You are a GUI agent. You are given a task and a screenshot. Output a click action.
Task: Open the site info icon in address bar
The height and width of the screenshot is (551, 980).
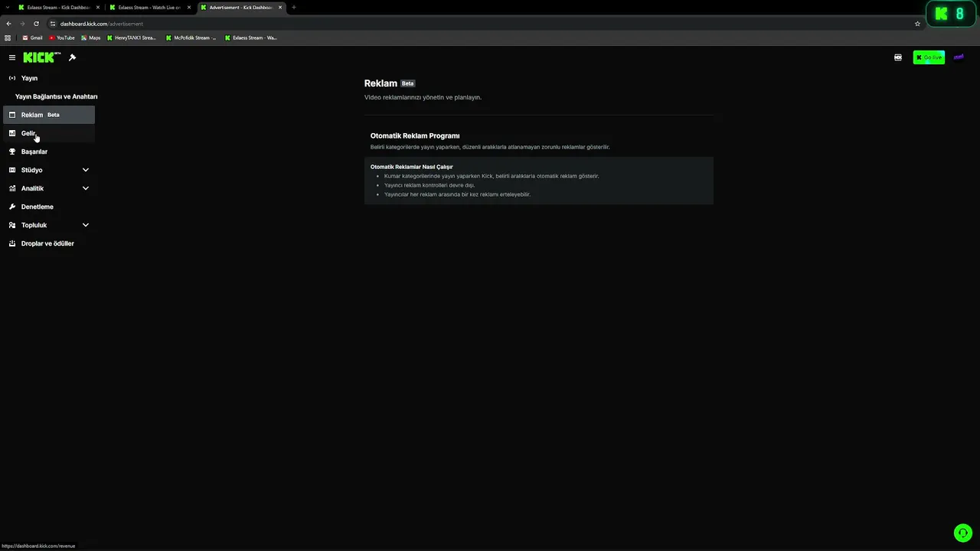pyautogui.click(x=52, y=24)
